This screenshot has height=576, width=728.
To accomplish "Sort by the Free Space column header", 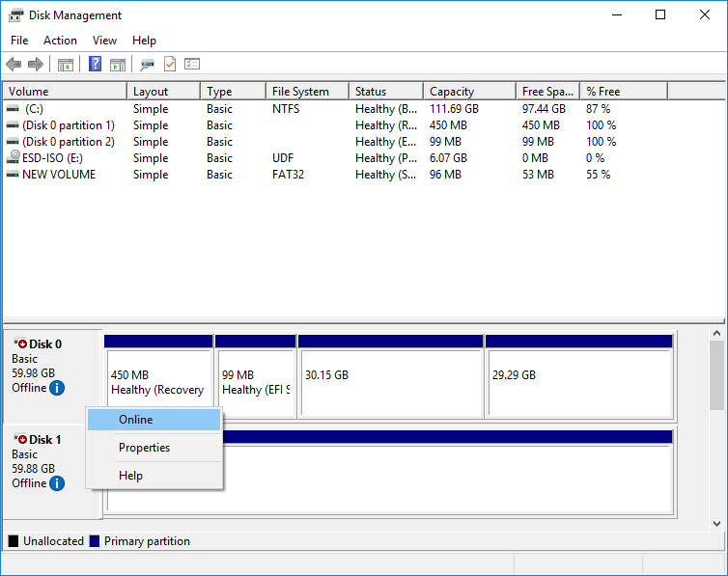I will pos(548,92).
